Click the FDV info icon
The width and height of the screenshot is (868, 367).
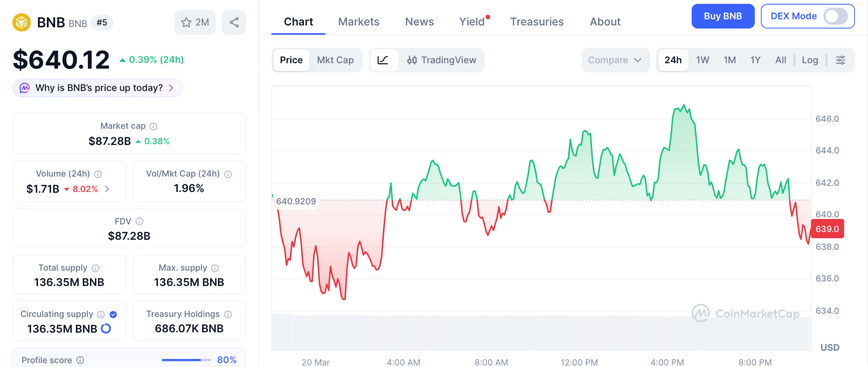pos(139,221)
